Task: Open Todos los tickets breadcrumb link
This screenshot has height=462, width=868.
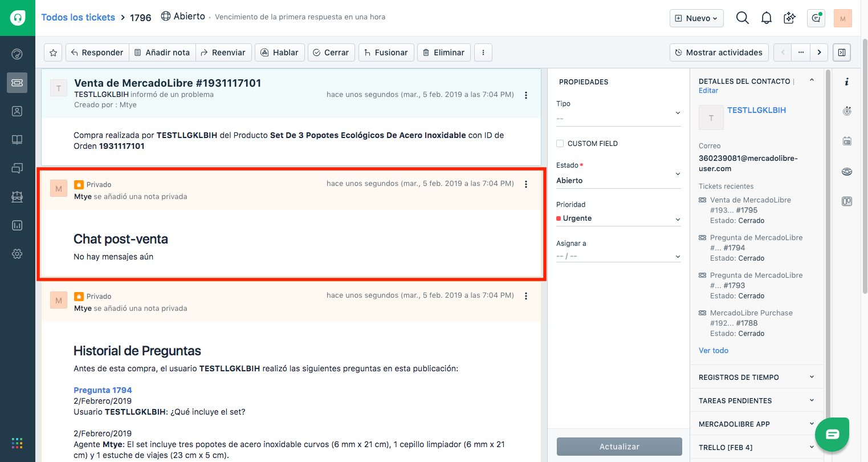Action: 78,17
